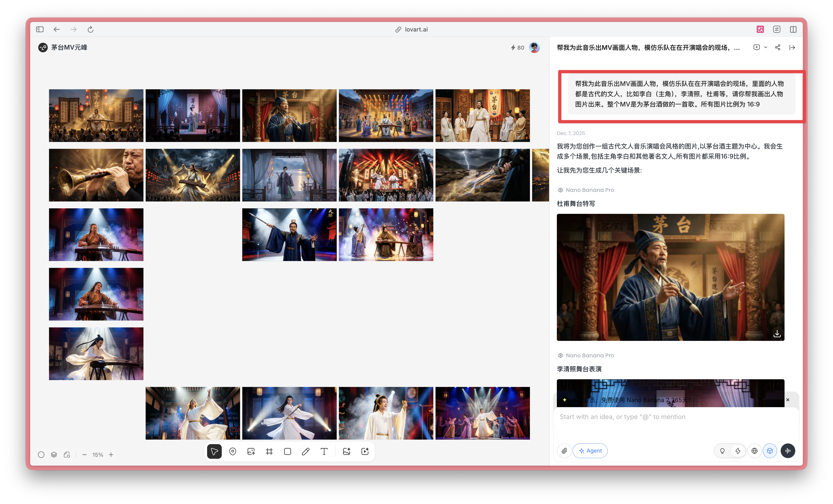Select the red-lit concert stage with fireworks image

click(x=386, y=175)
